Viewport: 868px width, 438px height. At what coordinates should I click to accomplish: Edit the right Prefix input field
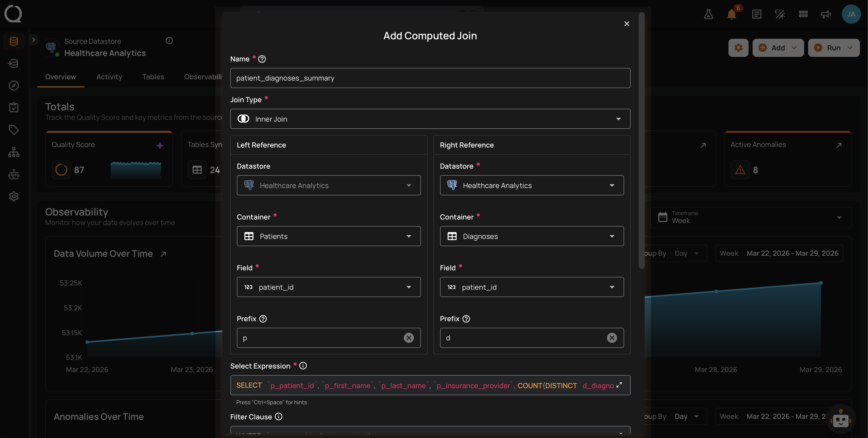point(532,338)
